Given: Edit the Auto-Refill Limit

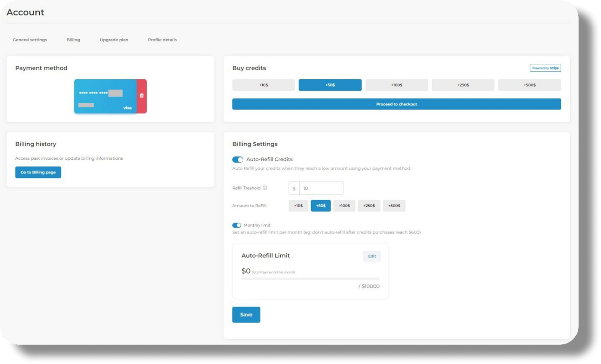Looking at the screenshot, I should click(372, 256).
